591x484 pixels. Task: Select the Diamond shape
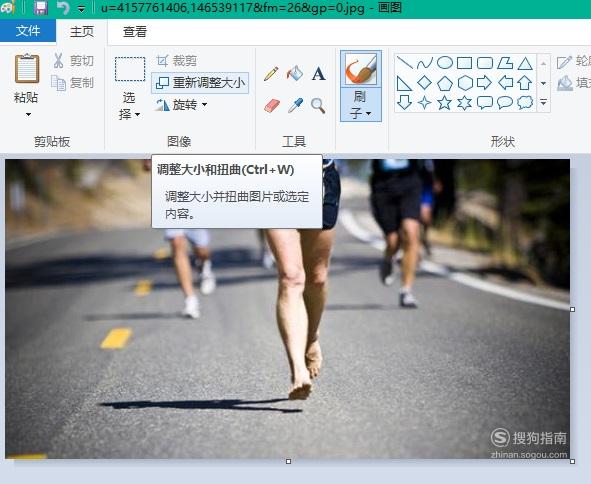pyautogui.click(x=424, y=83)
